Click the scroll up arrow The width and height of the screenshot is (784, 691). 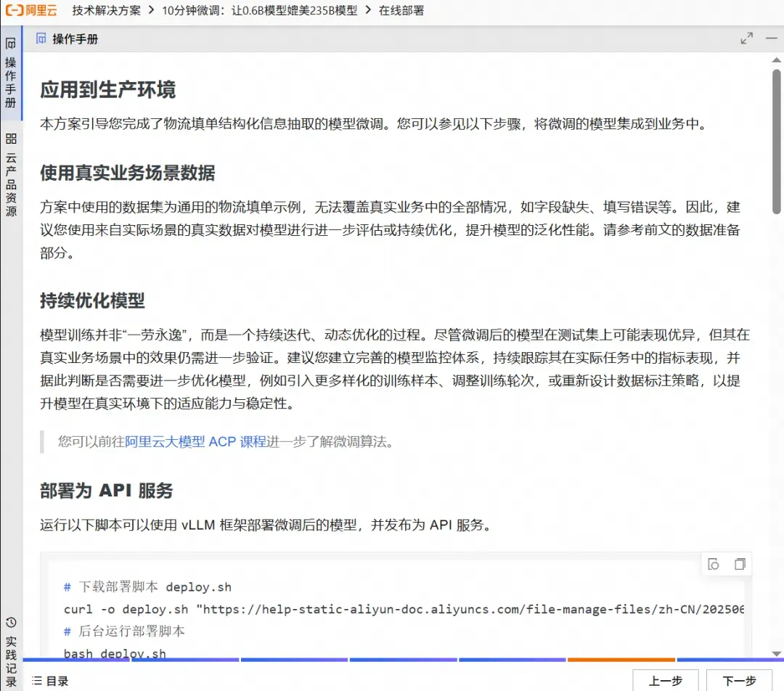[x=776, y=60]
